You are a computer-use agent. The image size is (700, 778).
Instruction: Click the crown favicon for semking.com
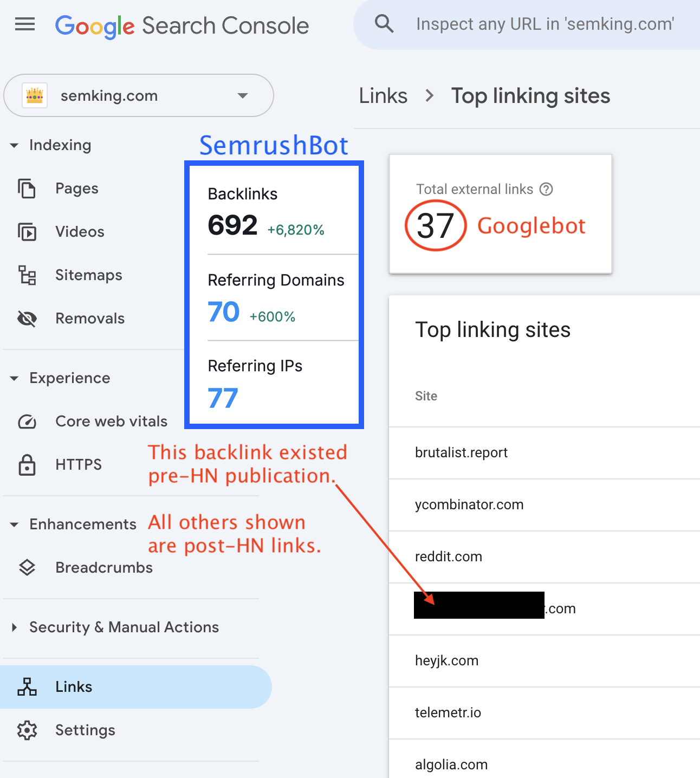click(35, 96)
